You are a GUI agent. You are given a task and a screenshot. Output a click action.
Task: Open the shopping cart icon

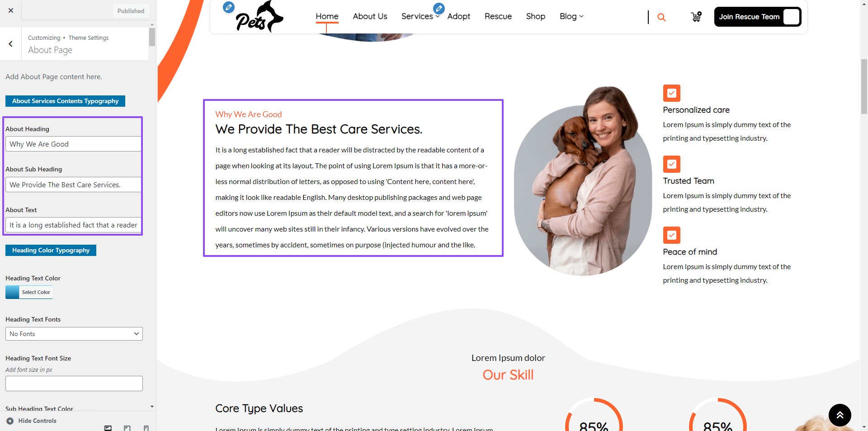(x=696, y=17)
